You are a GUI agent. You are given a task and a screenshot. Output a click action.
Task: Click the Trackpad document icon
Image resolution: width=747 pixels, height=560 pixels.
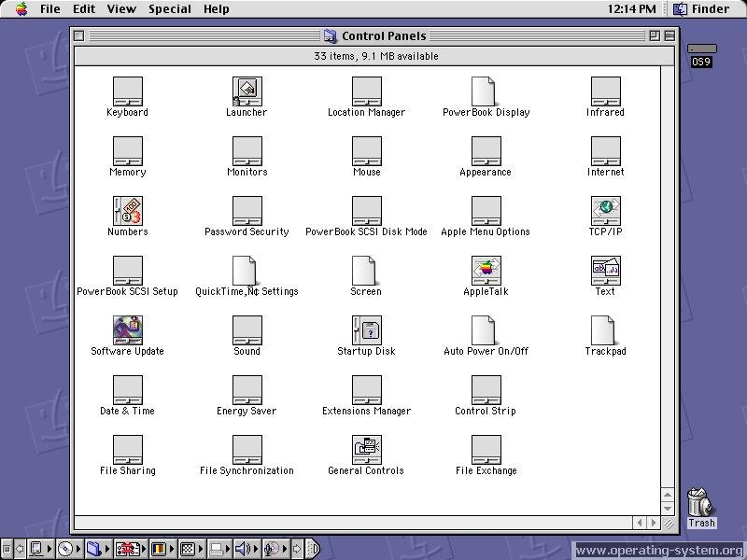[x=603, y=330]
